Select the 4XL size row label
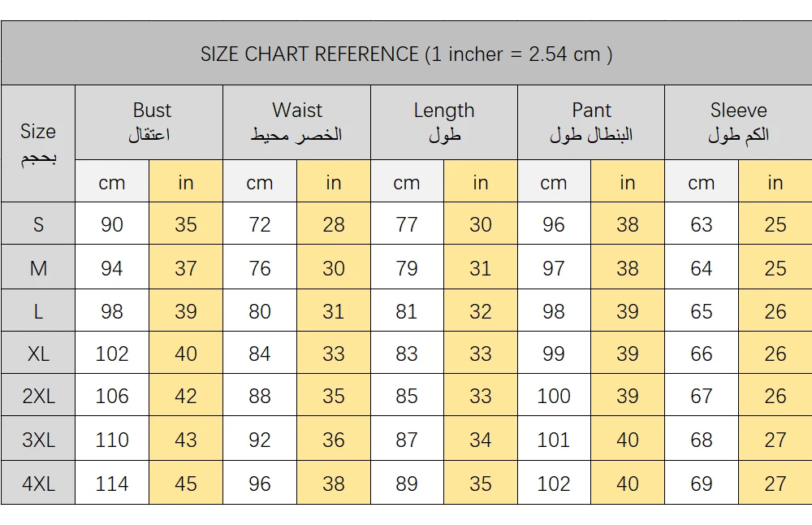 click(x=38, y=484)
